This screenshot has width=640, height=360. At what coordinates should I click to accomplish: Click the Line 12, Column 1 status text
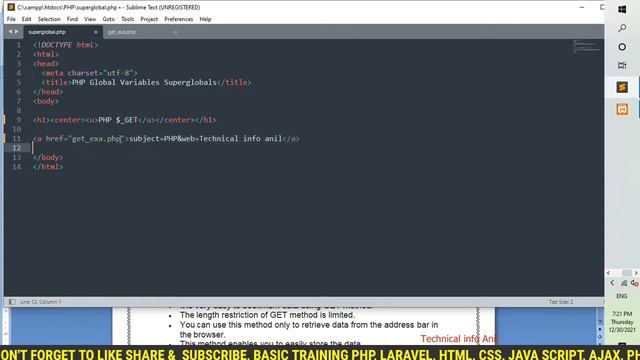[40, 302]
